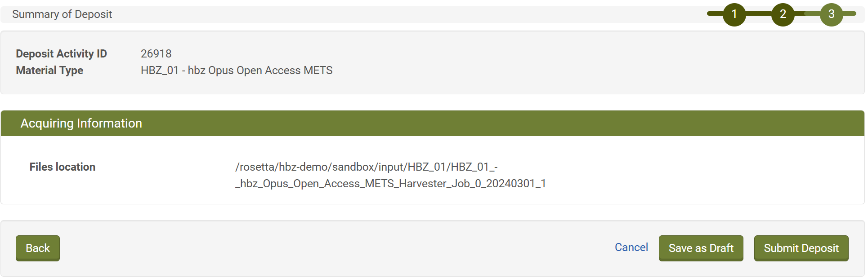Image resolution: width=868 pixels, height=278 pixels.
Task: Click the HBZ_01 material type value
Action: point(237,71)
